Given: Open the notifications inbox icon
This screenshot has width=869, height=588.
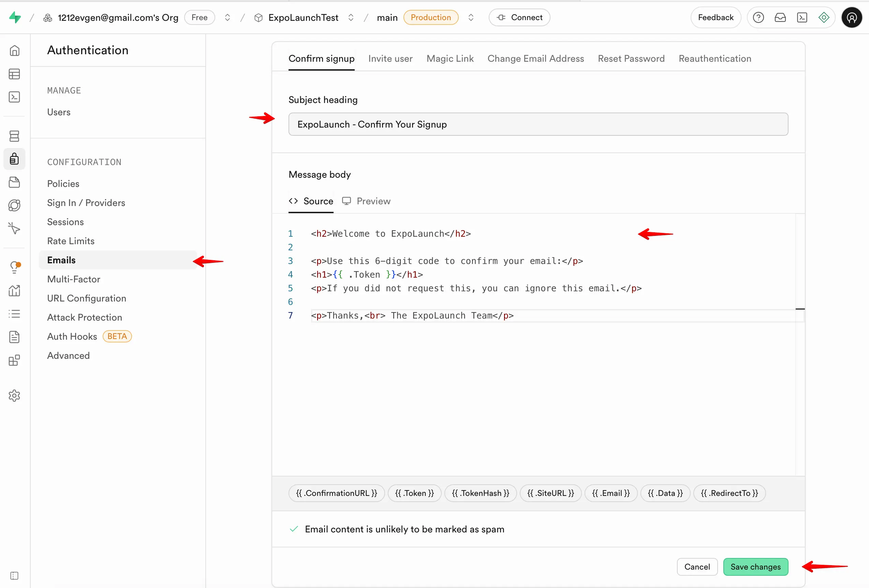Looking at the screenshot, I should click(780, 17).
